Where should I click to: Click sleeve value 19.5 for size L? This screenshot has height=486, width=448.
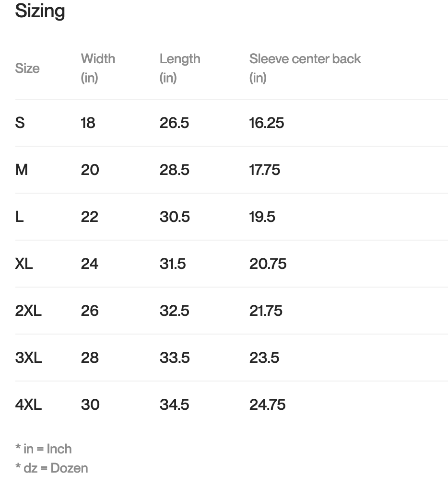click(x=262, y=217)
